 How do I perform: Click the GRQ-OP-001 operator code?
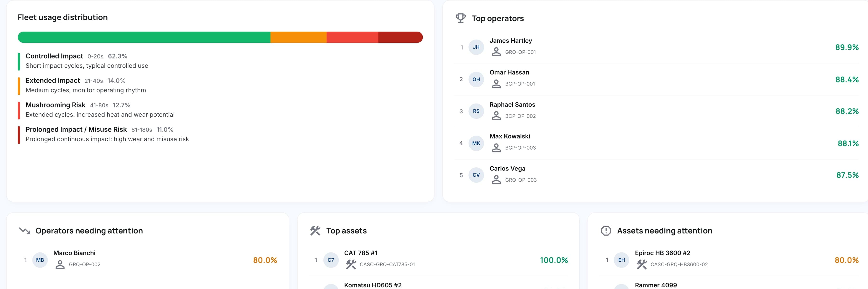pyautogui.click(x=520, y=52)
